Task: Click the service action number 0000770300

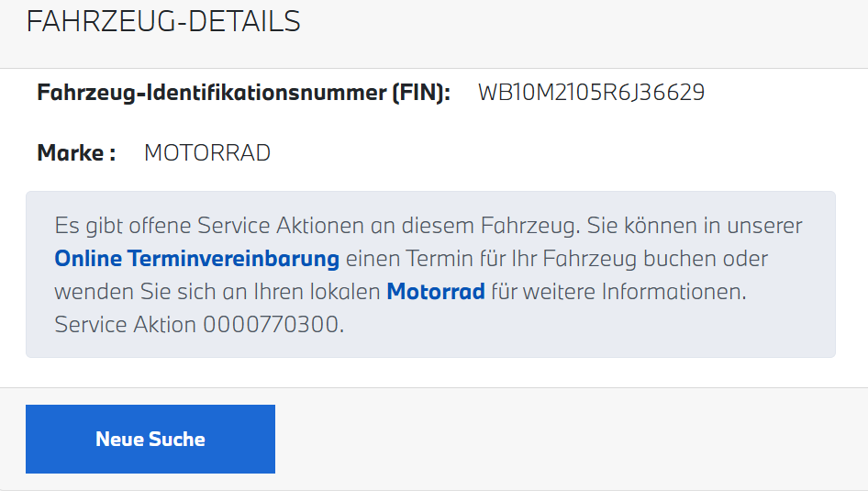Action: coord(273,324)
